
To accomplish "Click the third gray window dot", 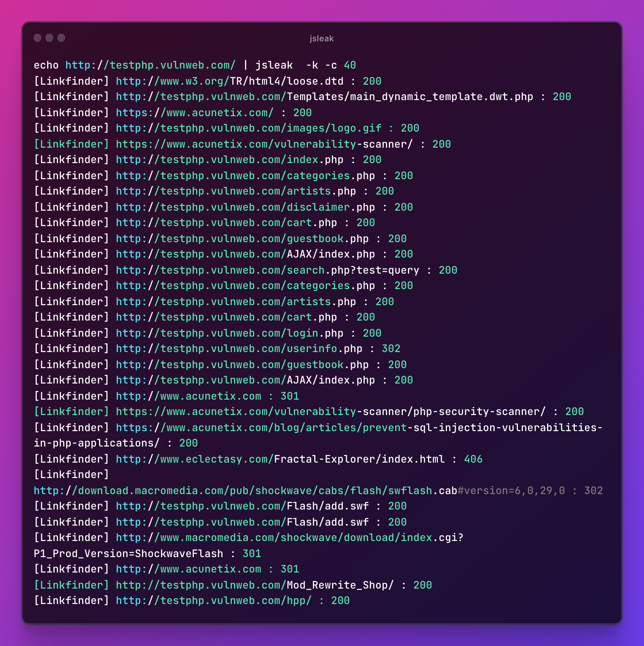I will point(61,38).
